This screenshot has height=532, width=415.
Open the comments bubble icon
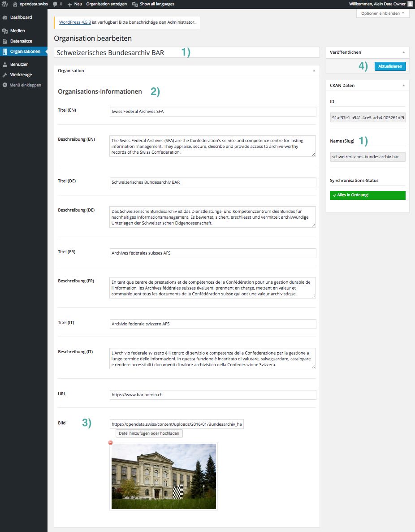click(55, 4)
